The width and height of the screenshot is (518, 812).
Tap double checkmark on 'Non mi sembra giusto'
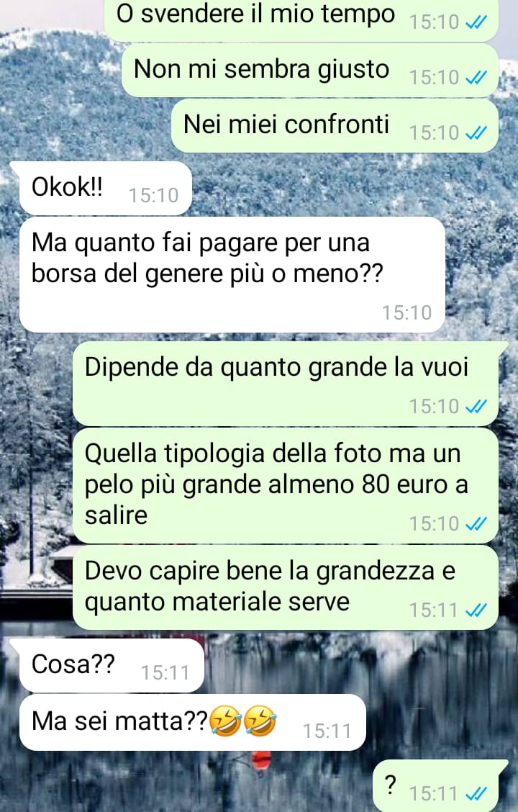(476, 78)
